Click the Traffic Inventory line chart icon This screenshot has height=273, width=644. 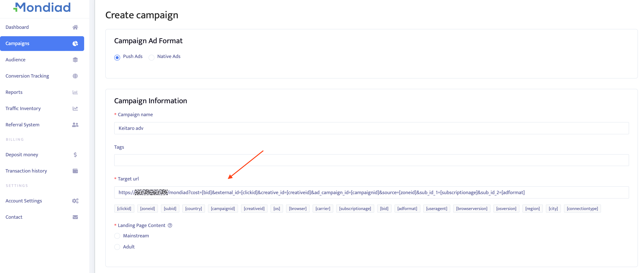(x=75, y=109)
